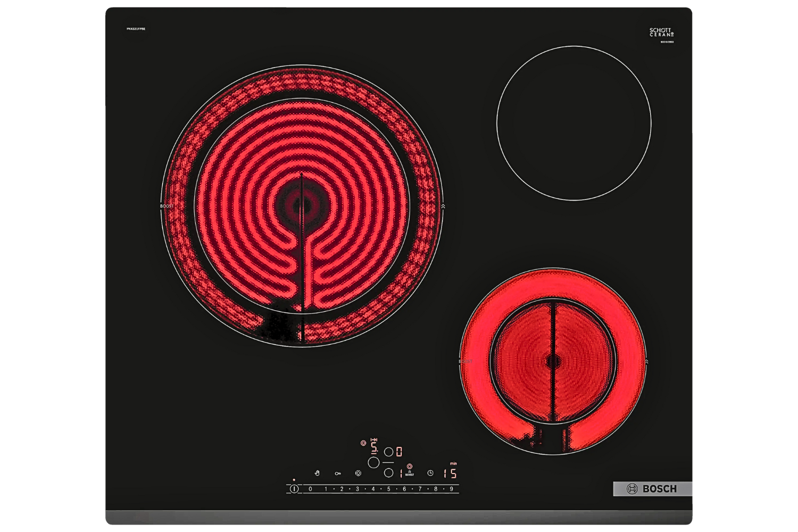Activate the childproof lock key icon
Image resolution: width=798 pixels, height=532 pixels.
click(338, 473)
